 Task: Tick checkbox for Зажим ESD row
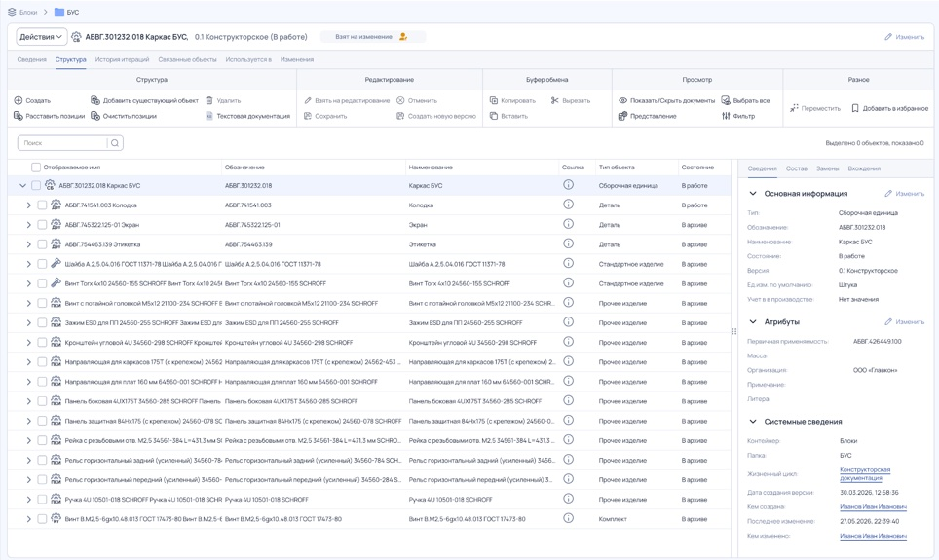[42, 322]
